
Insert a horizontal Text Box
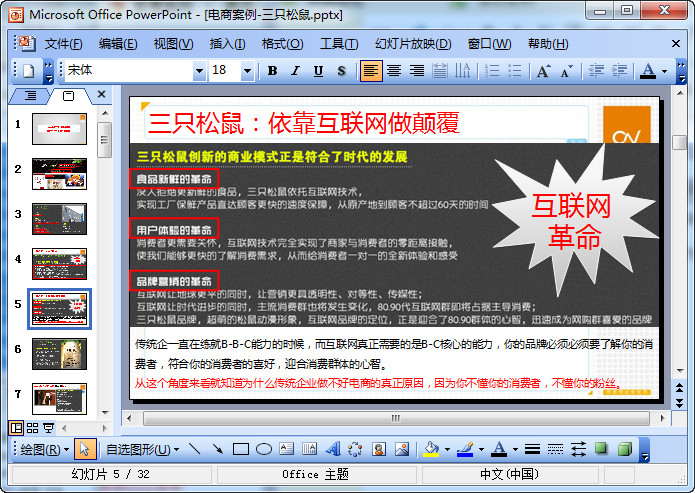286,449
